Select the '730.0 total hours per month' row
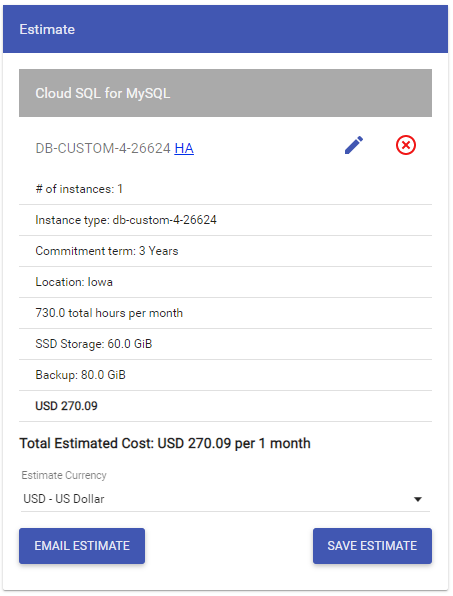This screenshot has height=596, width=453. pos(225,313)
